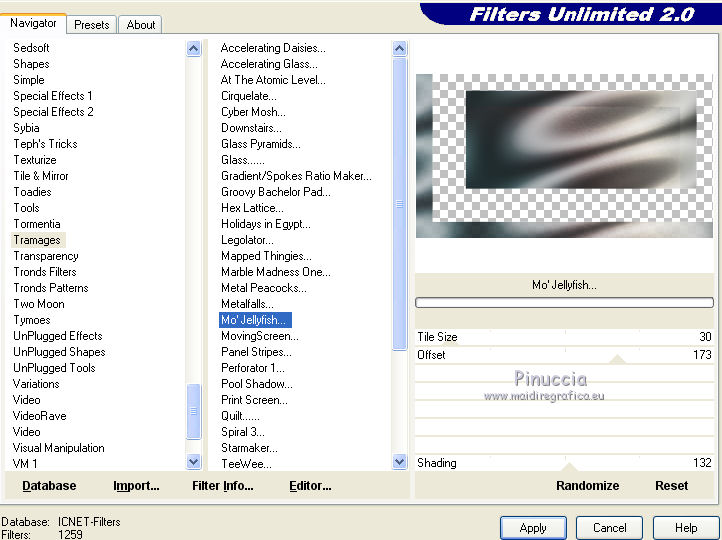Select Sedsoft category

[31, 48]
